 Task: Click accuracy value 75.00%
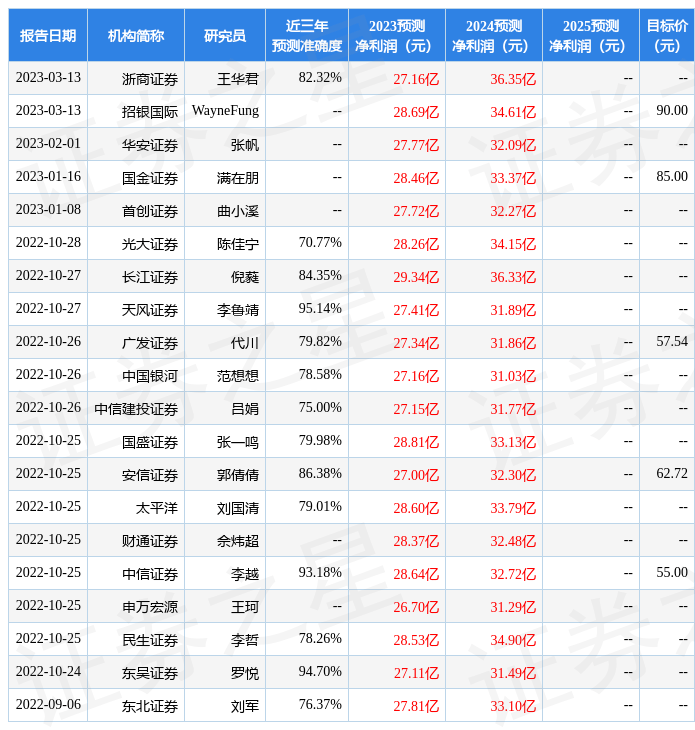click(320, 408)
